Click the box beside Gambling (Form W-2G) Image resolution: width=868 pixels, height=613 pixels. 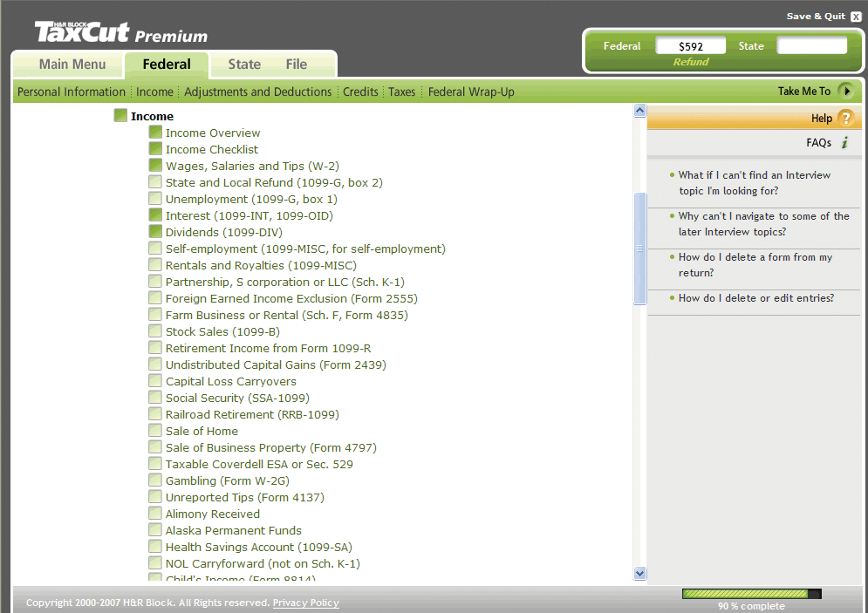point(155,480)
